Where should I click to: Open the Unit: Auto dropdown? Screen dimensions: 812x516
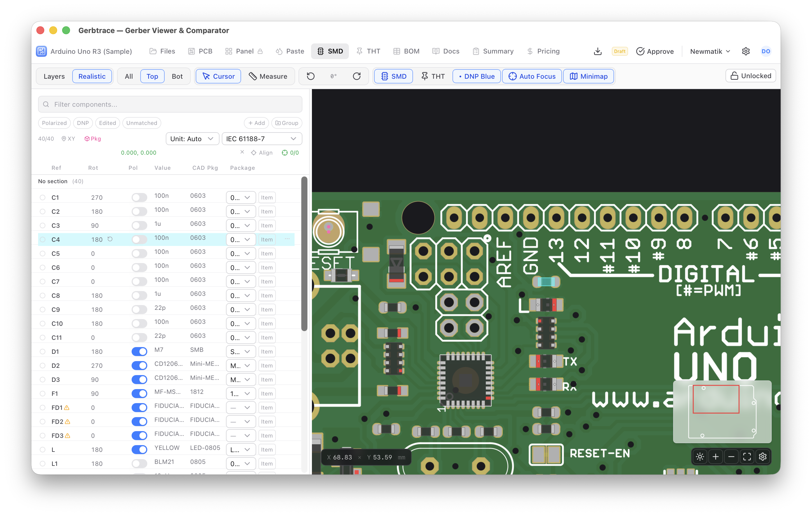point(192,139)
